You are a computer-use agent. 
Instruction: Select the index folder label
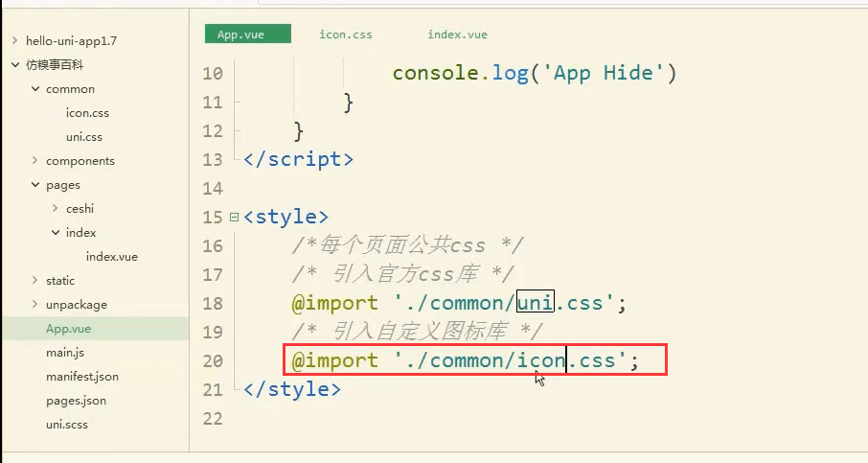80,233
